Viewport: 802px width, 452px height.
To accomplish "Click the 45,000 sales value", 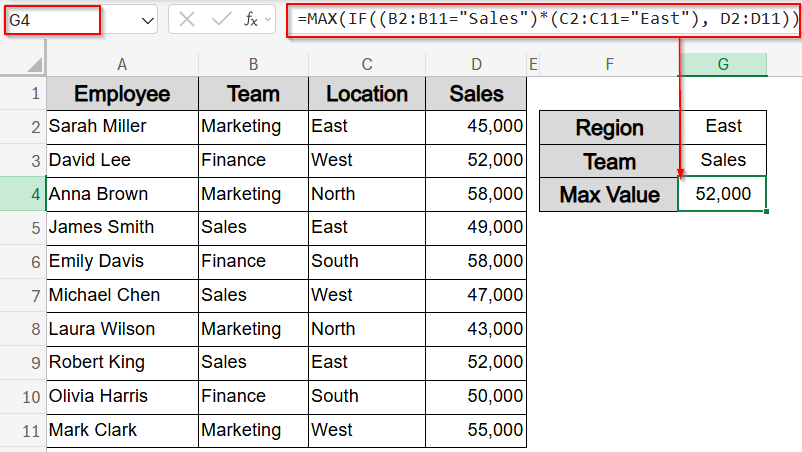I will 476,126.
